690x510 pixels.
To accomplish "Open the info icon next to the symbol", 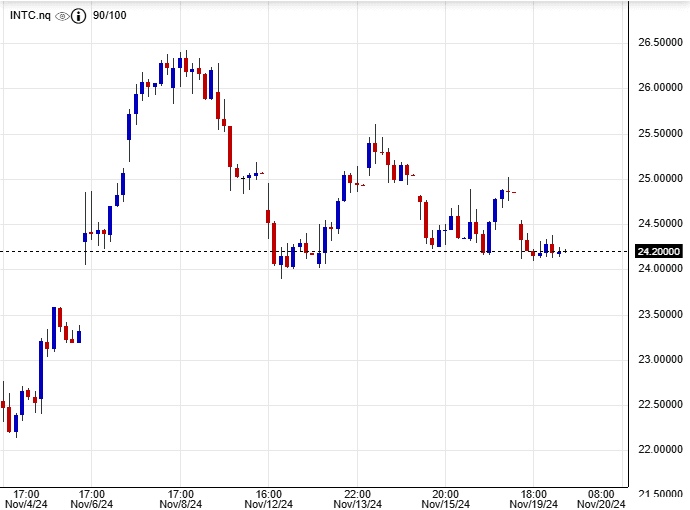I will point(80,16).
